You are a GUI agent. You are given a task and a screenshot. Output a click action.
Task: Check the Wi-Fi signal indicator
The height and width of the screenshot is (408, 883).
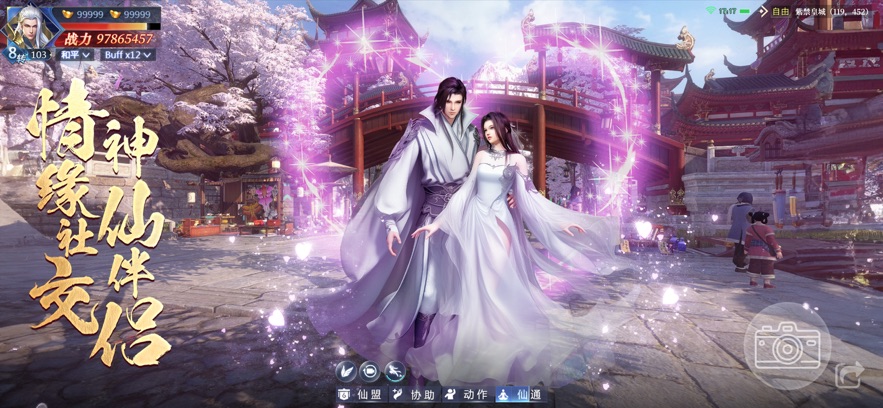[711, 10]
